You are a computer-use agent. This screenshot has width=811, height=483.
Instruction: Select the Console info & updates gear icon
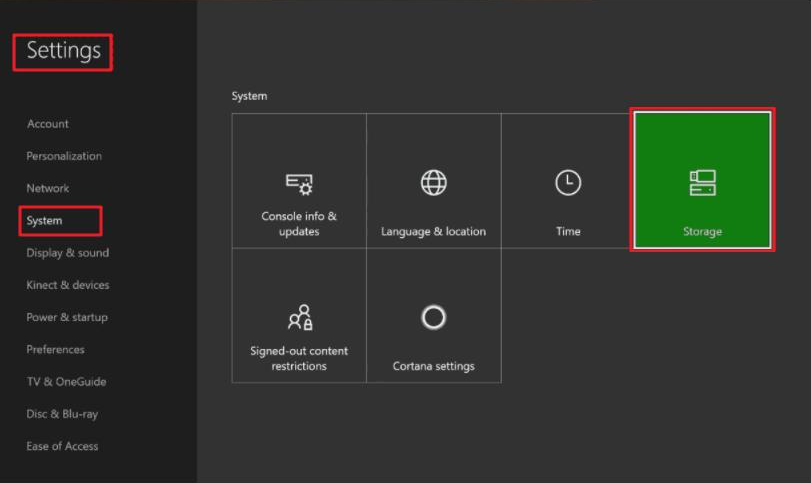tap(299, 183)
